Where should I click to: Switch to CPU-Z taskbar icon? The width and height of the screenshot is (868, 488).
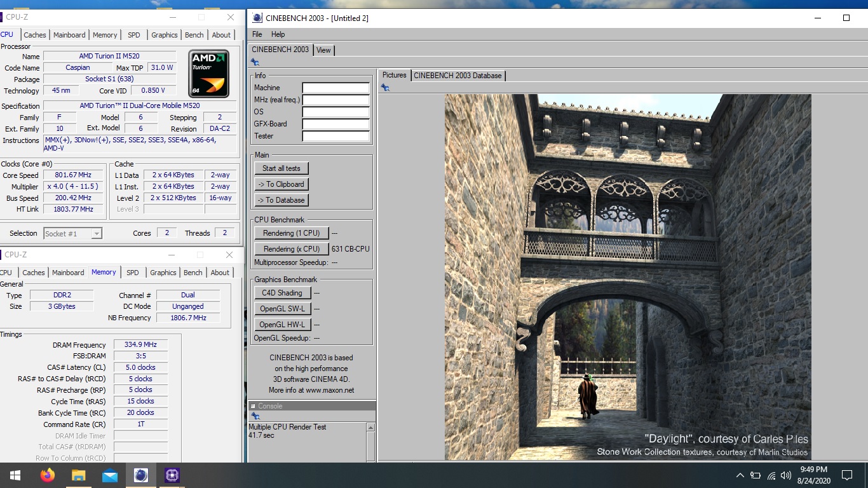pos(172,475)
